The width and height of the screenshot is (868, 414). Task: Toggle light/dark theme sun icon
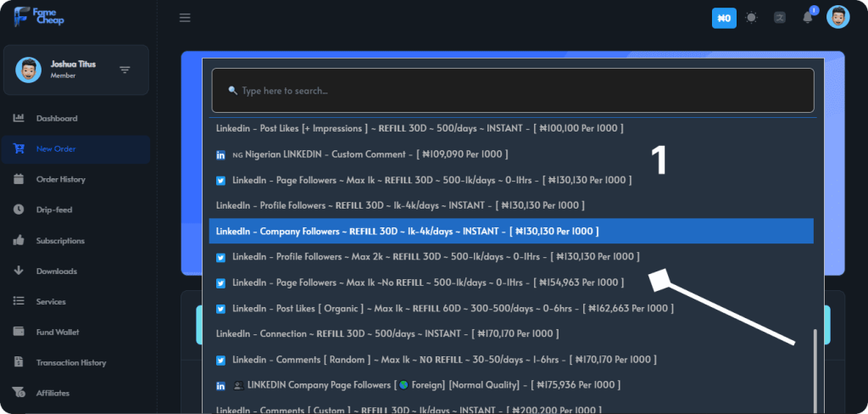tap(751, 18)
